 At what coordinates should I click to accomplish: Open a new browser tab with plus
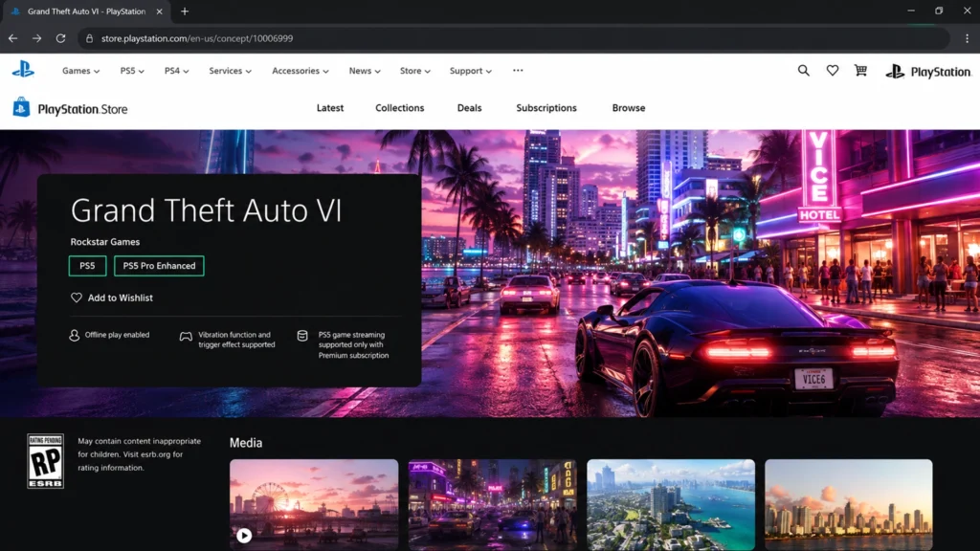point(185,11)
